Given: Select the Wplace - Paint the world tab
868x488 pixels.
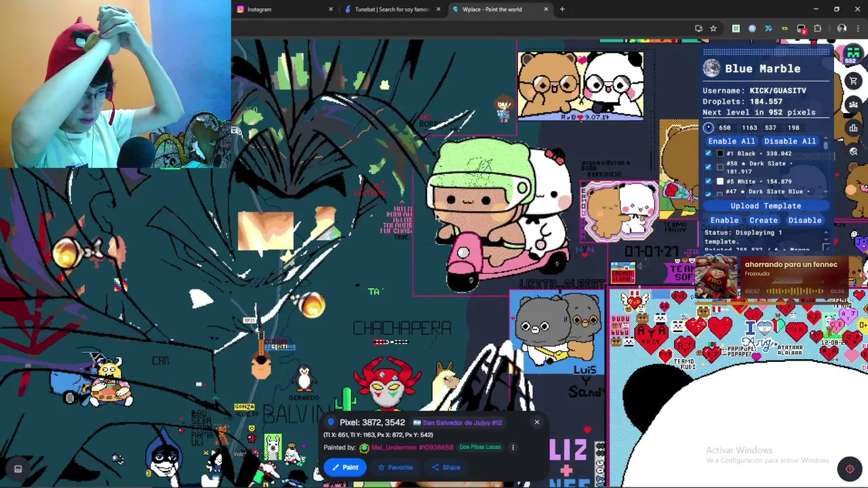Looking at the screenshot, I should (x=499, y=9).
